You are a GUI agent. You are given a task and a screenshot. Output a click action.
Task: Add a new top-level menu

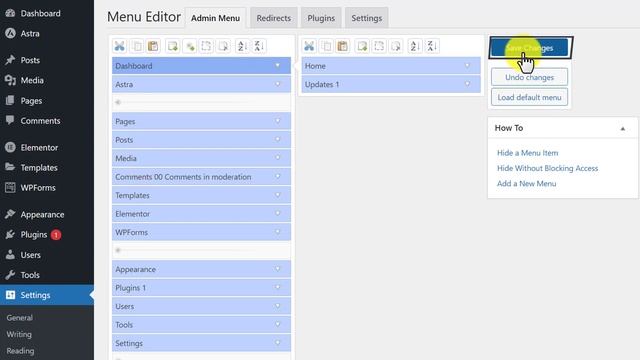173,46
